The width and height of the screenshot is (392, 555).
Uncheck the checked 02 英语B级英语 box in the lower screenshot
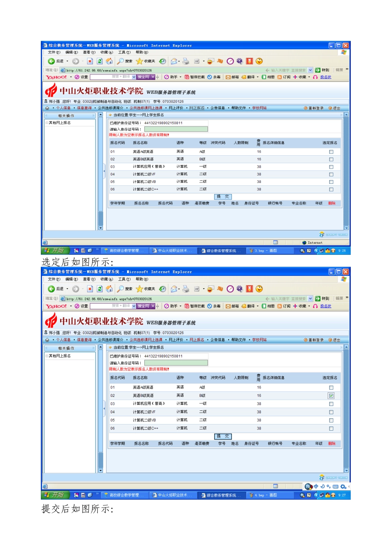[331, 396]
